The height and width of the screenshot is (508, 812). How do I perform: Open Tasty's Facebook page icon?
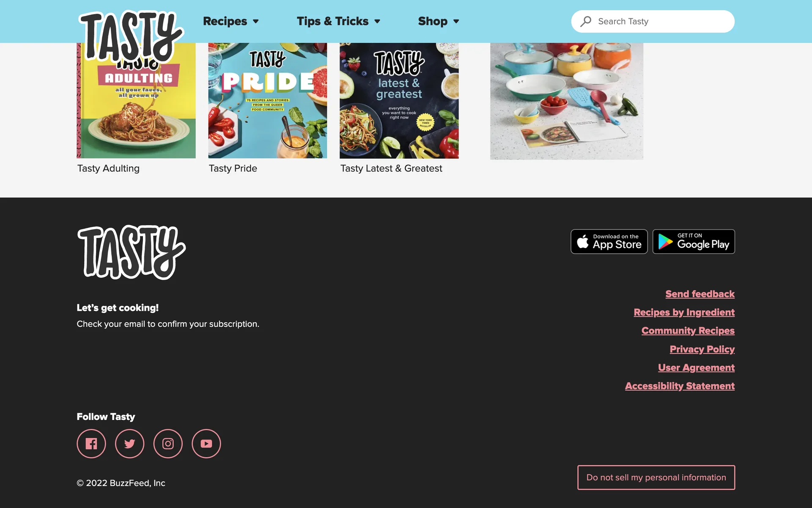click(91, 444)
